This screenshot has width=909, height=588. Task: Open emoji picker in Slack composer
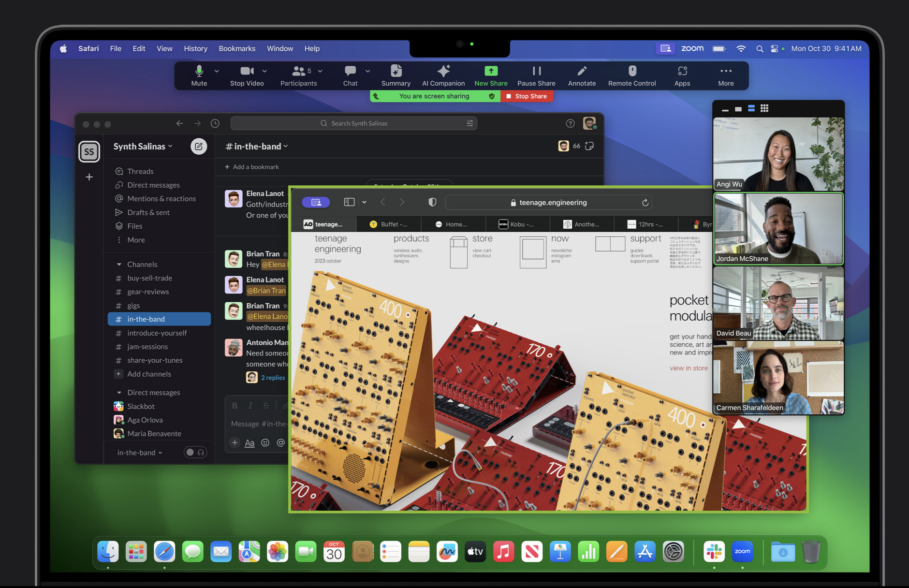click(x=265, y=442)
